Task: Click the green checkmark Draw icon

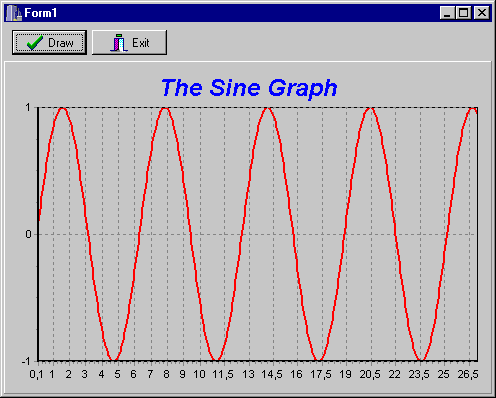Action: coord(35,43)
